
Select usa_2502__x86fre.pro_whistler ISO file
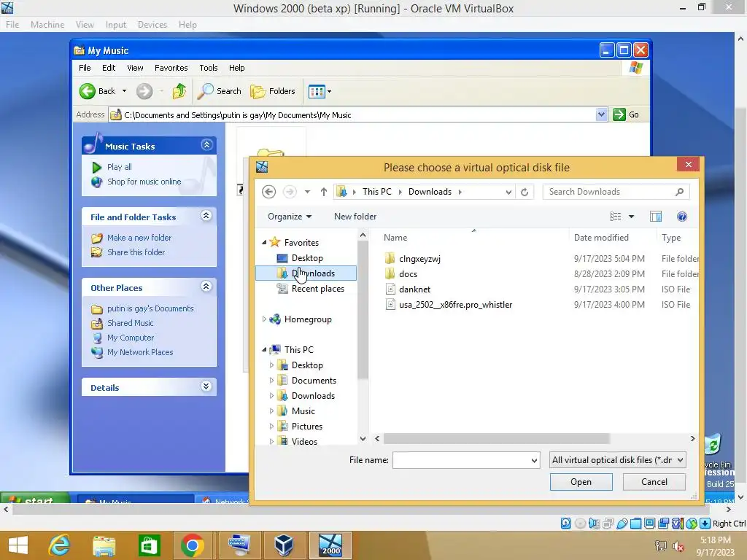click(455, 304)
